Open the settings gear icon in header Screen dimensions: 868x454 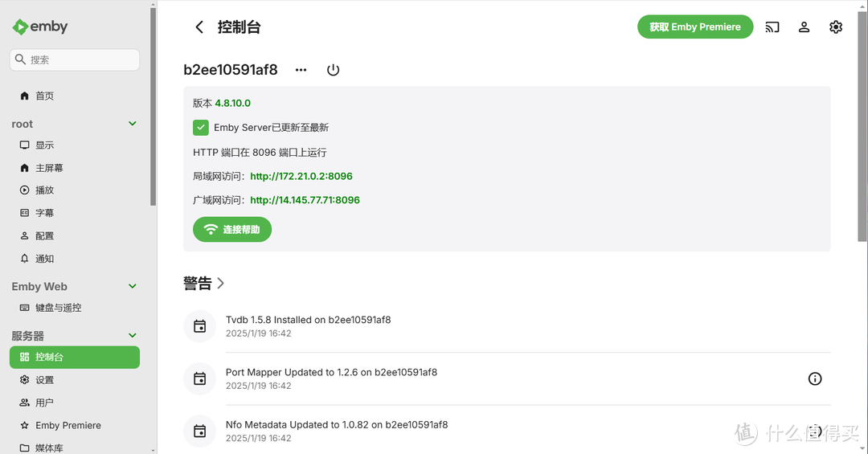836,27
